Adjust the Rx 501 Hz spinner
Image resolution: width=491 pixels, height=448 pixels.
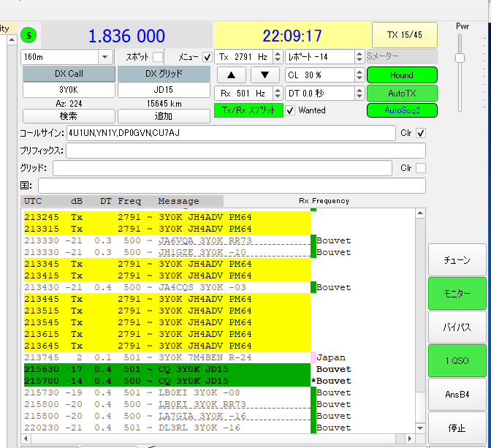[278, 93]
